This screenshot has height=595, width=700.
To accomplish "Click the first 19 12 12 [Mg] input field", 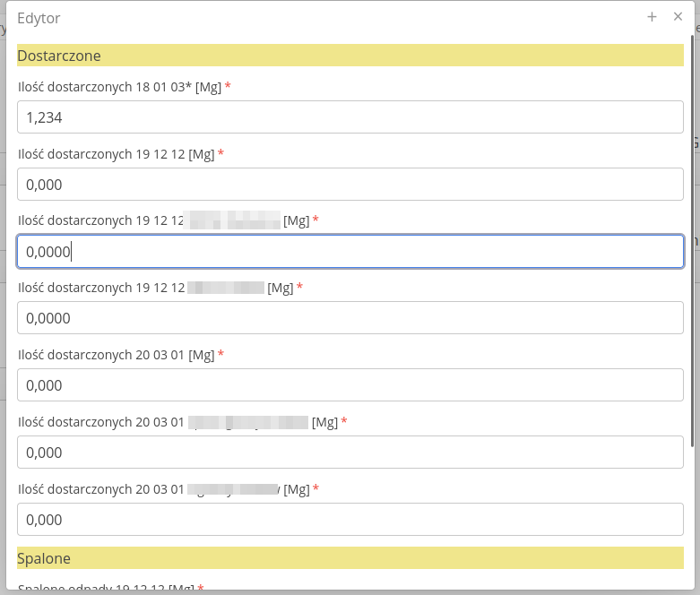I will [x=350, y=185].
